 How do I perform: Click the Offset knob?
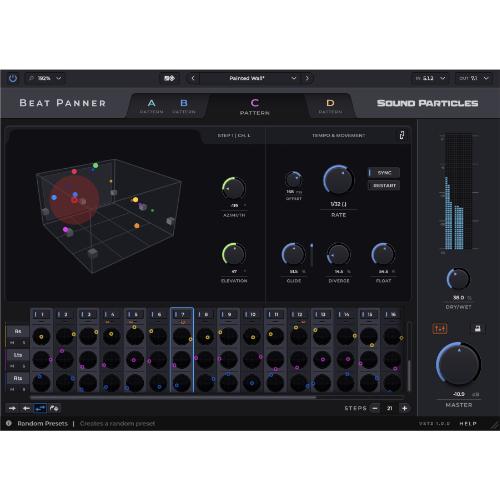[x=294, y=180]
